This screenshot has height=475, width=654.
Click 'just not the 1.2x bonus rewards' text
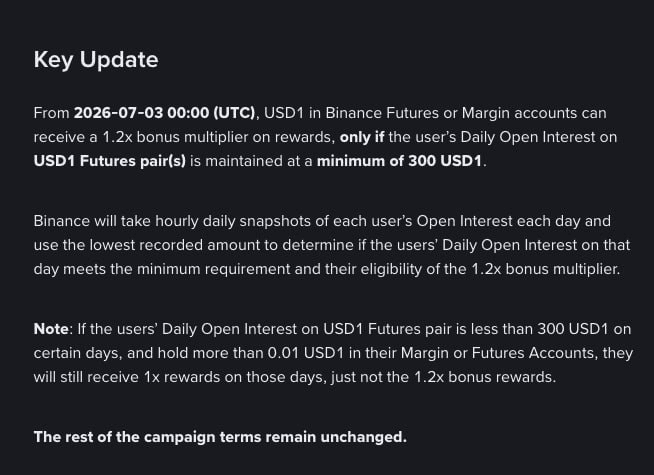(x=443, y=377)
